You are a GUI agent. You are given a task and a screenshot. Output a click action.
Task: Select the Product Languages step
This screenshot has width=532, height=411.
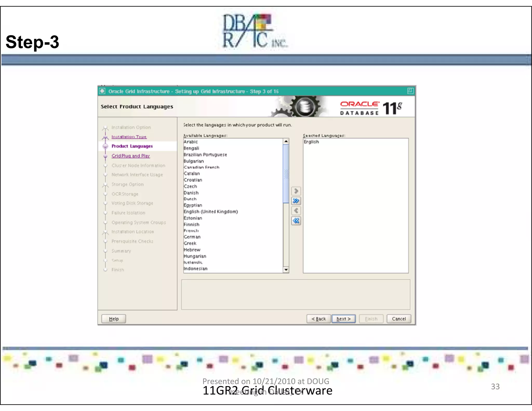[x=132, y=146]
